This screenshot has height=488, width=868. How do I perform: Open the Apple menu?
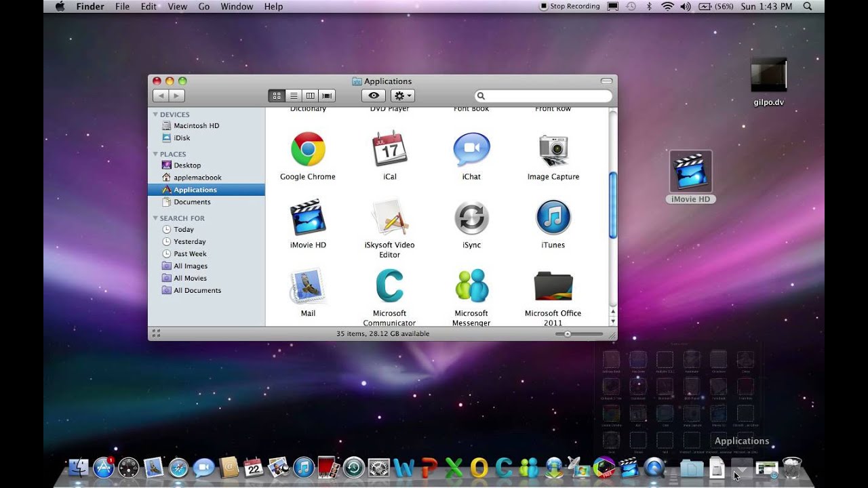tap(60, 6)
